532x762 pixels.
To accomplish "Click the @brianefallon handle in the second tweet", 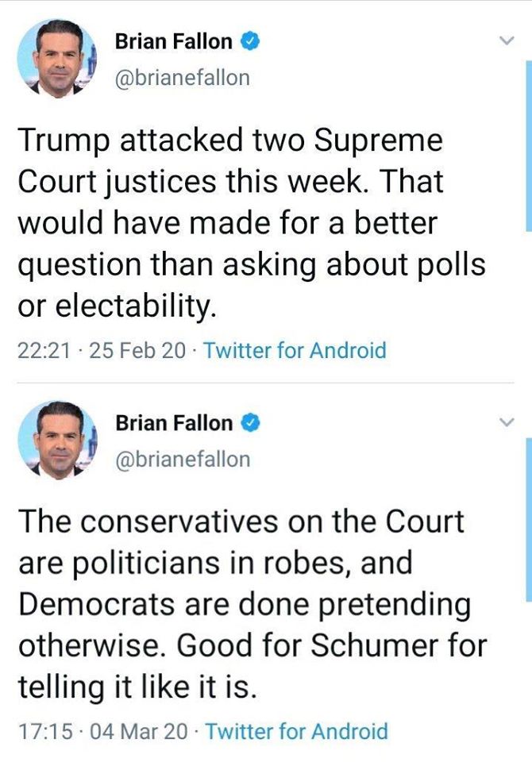I will [x=183, y=459].
